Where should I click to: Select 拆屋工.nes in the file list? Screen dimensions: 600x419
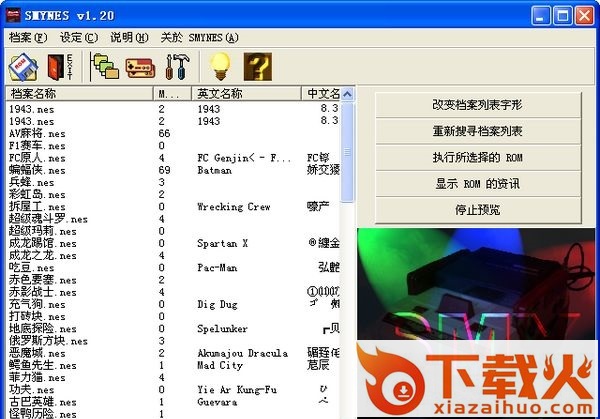tap(37, 207)
